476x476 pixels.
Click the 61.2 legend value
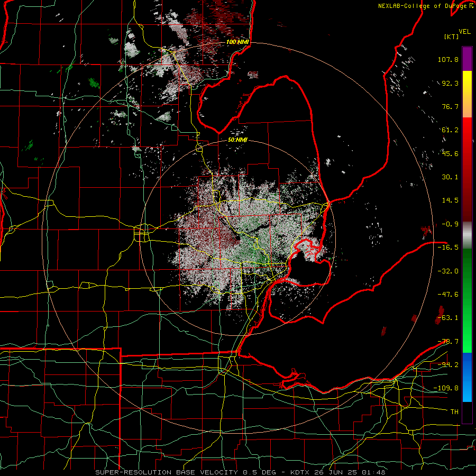pyautogui.click(x=450, y=130)
